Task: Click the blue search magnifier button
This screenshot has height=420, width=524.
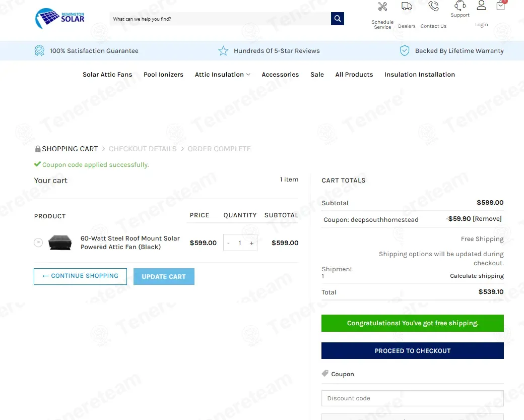Action: click(338, 19)
